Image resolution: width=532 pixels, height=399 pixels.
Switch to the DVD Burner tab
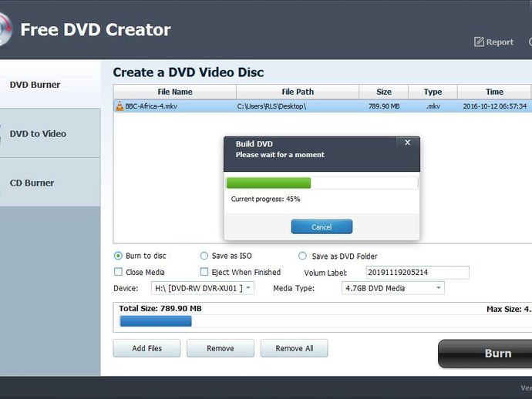(50, 85)
